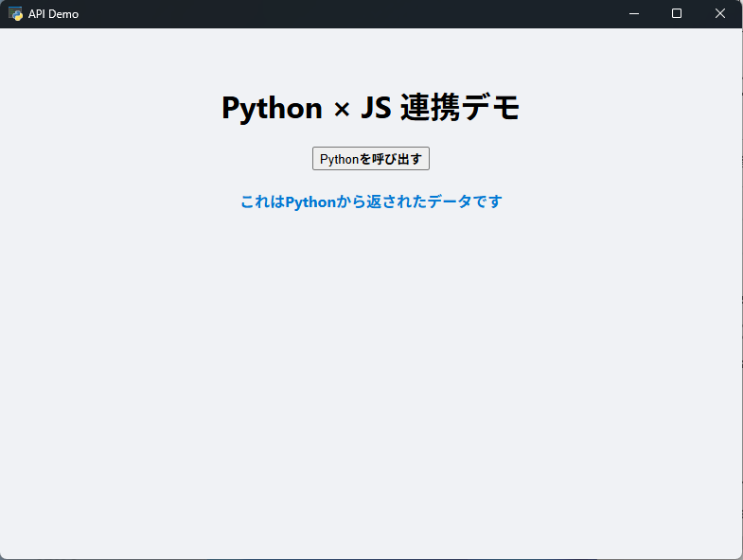This screenshot has width=743, height=560.
Task: Click "これは" at start of result message
Action: (x=262, y=201)
